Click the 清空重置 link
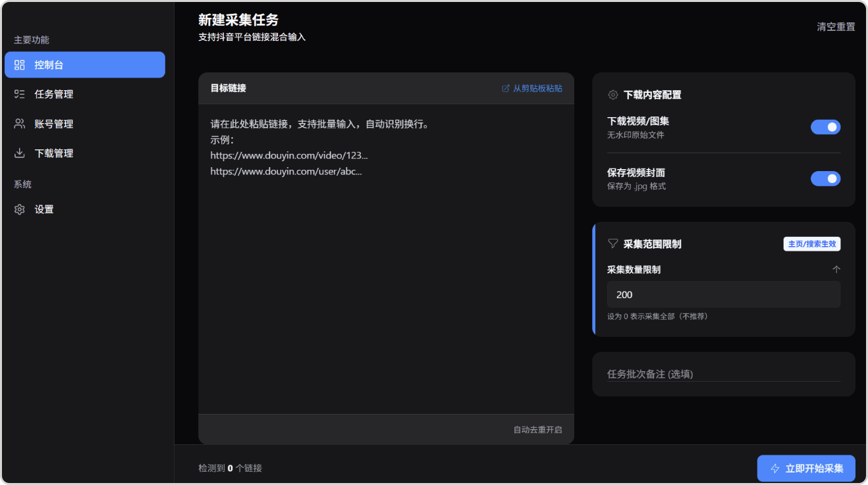 pos(836,27)
